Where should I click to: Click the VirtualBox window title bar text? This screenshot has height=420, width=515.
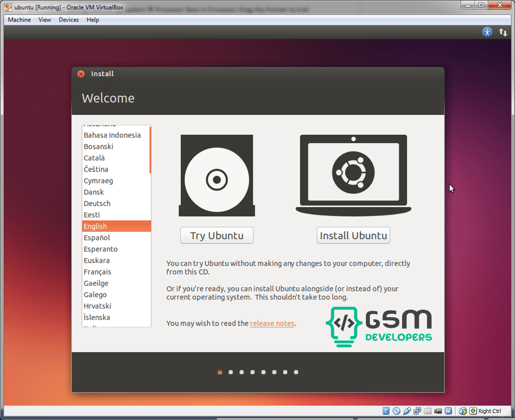click(69, 7)
